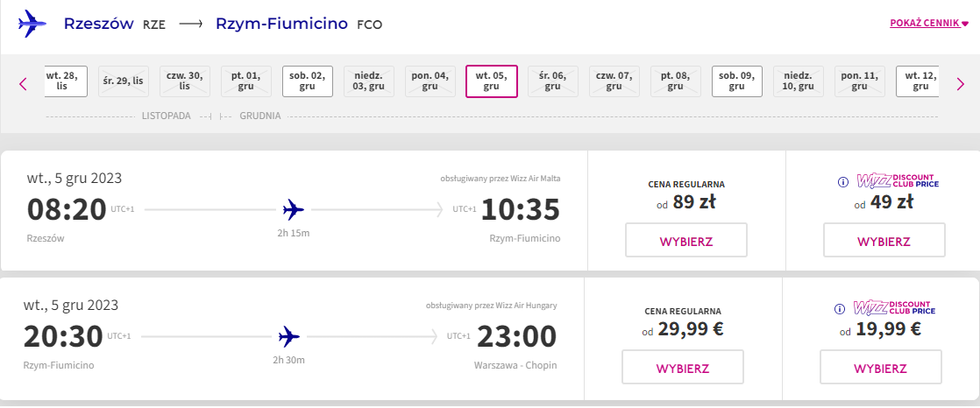
Task: Select currently highlighted date wt. 05, gru
Action: tap(491, 81)
